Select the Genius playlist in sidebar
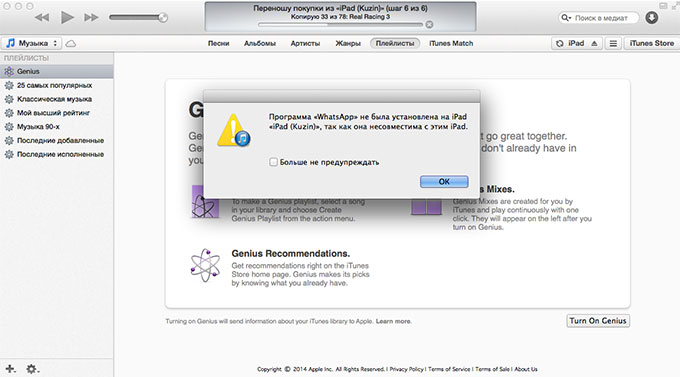Screen dimensions: 680x377 (x=57, y=72)
